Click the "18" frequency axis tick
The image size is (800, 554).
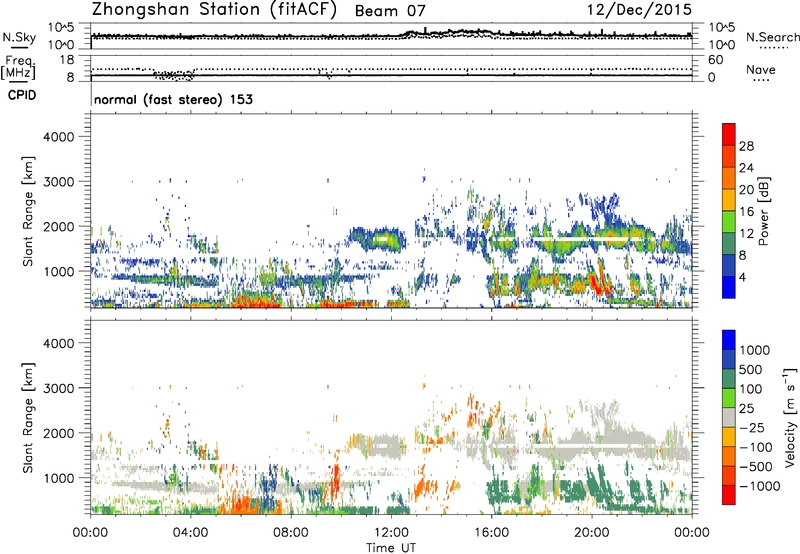point(67,60)
